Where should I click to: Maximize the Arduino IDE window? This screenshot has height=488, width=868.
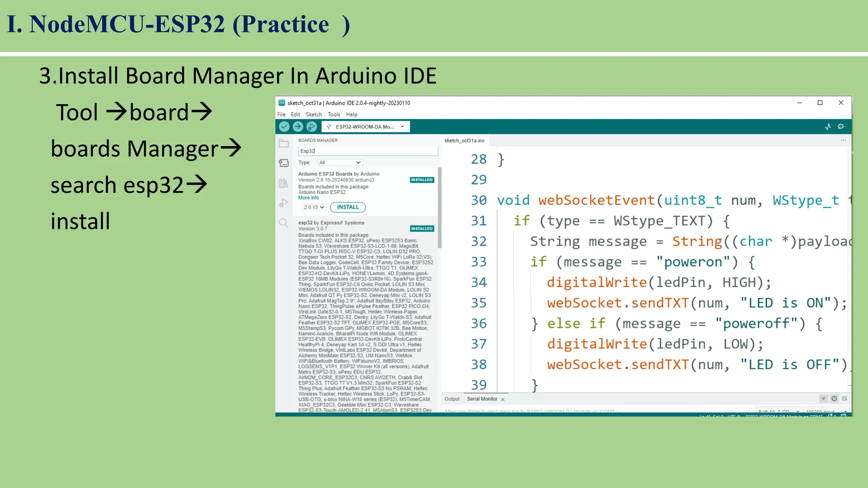click(x=820, y=103)
